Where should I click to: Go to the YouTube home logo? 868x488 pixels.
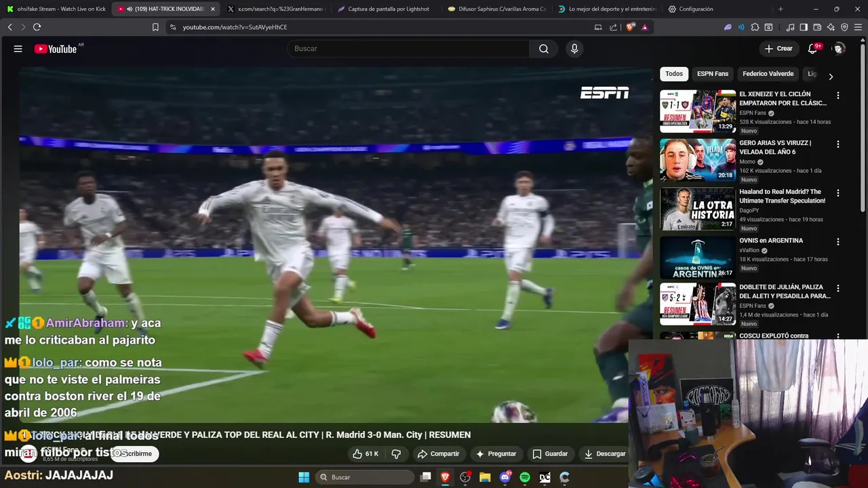56,49
